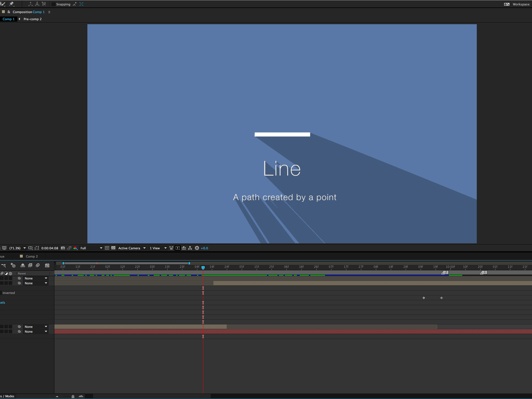Viewport: 532px width, 399px height.
Task: Click the timeline zoom slider handle
Action: click(x=73, y=396)
